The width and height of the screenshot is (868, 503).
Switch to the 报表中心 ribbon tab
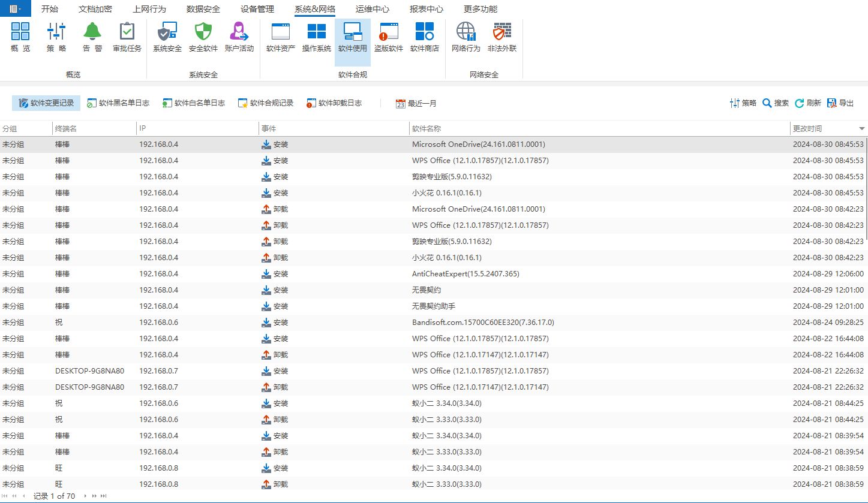[x=427, y=9]
